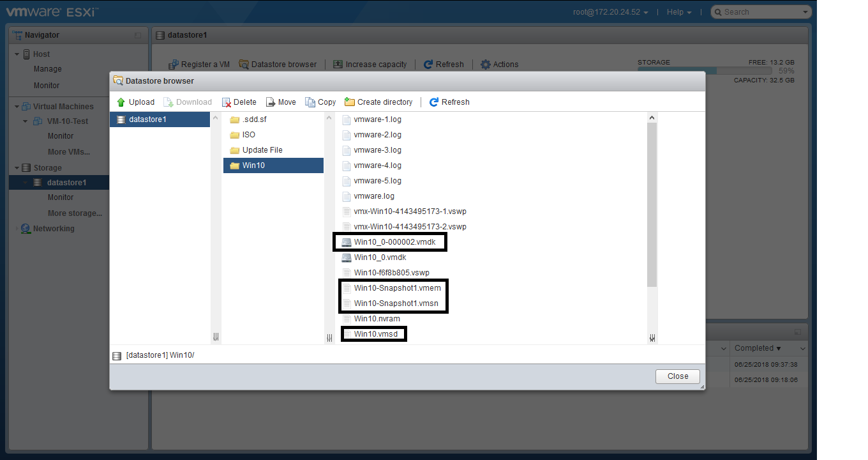The width and height of the screenshot is (868, 460).
Task: Select the Update File folder
Action: [x=262, y=150]
